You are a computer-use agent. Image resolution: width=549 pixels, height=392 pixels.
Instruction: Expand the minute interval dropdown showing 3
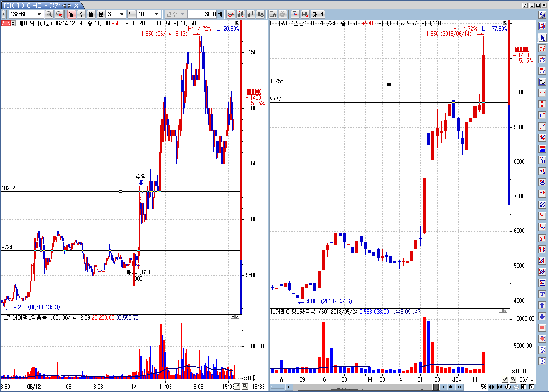pyautogui.click(x=122, y=14)
